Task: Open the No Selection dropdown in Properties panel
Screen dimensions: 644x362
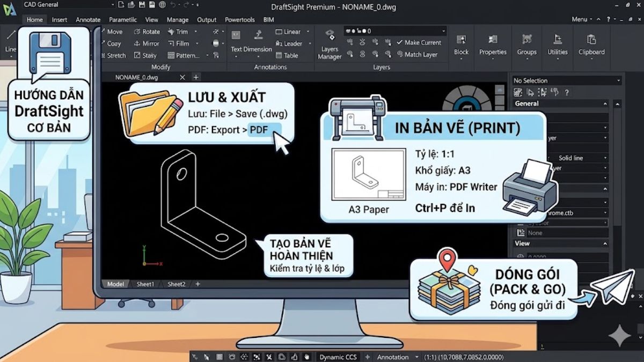Action: point(567,80)
